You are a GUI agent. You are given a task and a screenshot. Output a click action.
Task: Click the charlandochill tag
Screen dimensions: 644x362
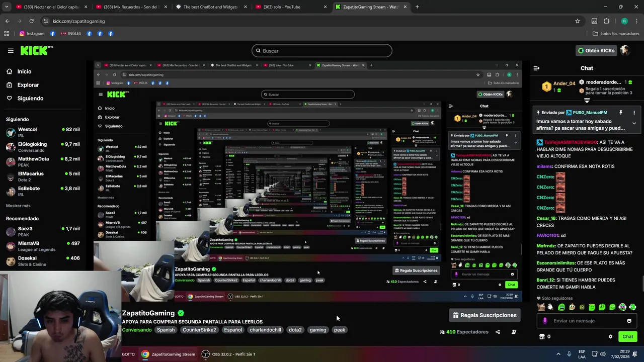pos(265,330)
